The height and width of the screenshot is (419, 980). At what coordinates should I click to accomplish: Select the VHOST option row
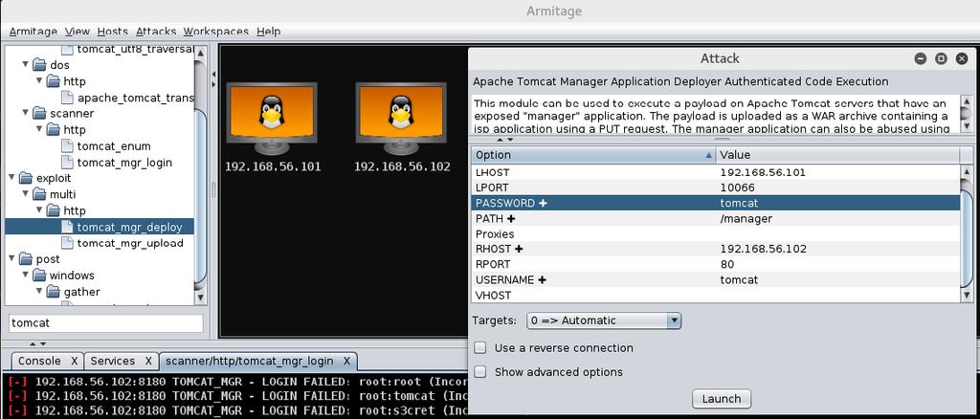point(715,296)
